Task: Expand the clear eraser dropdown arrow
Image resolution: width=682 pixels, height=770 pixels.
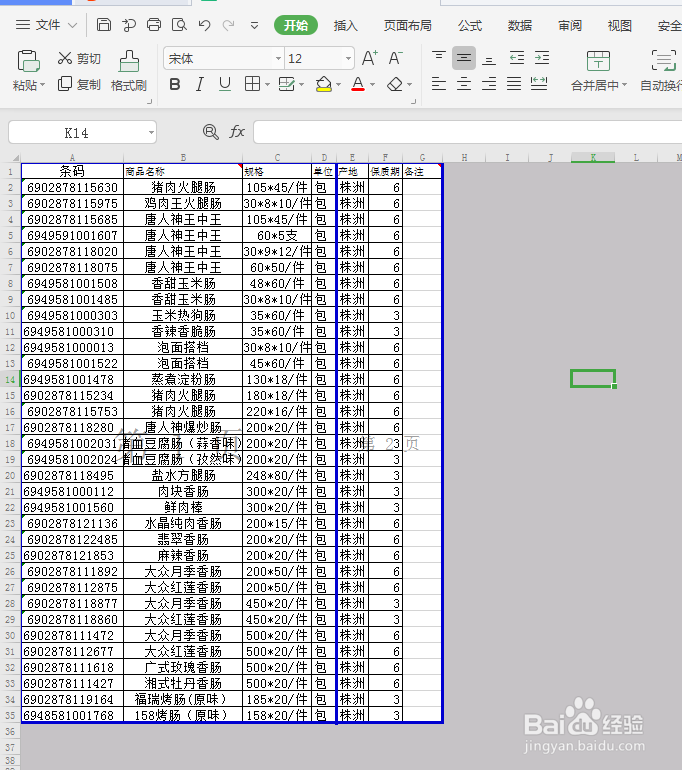Action: click(x=409, y=84)
